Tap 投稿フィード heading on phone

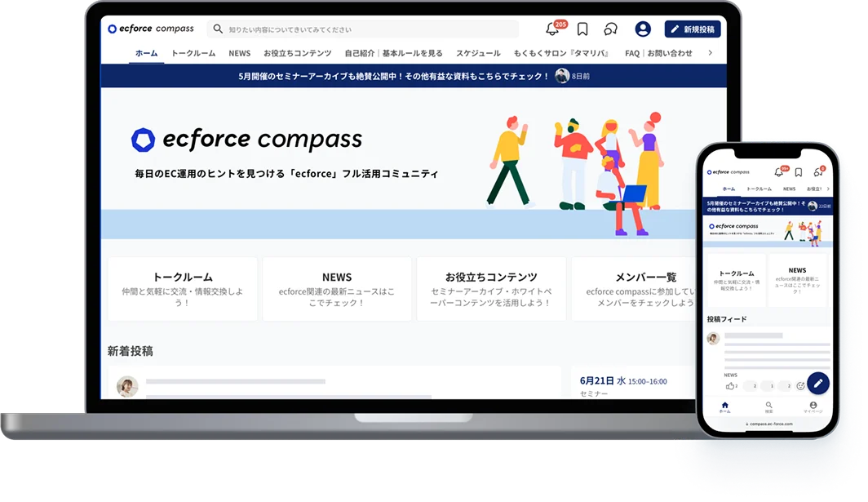coord(727,319)
